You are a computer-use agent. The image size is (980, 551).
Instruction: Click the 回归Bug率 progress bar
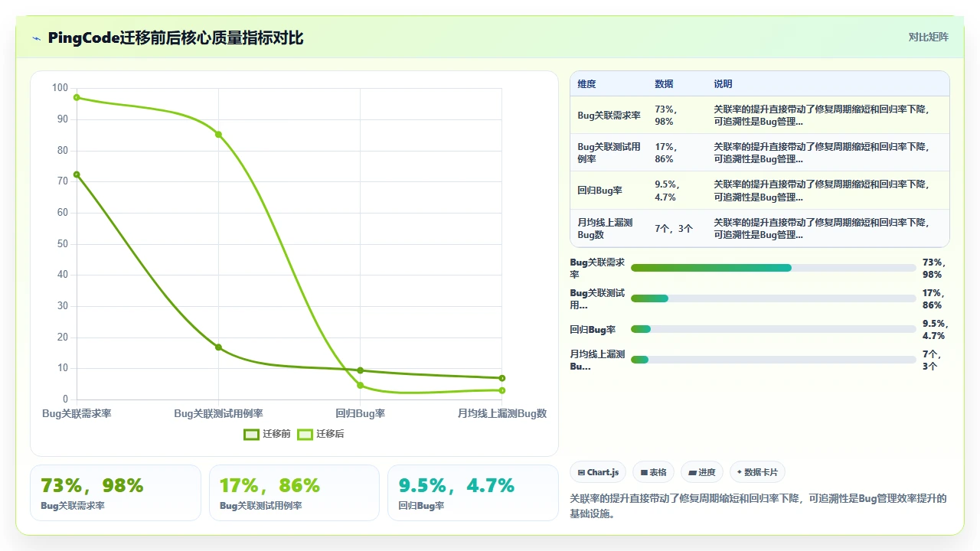point(773,329)
